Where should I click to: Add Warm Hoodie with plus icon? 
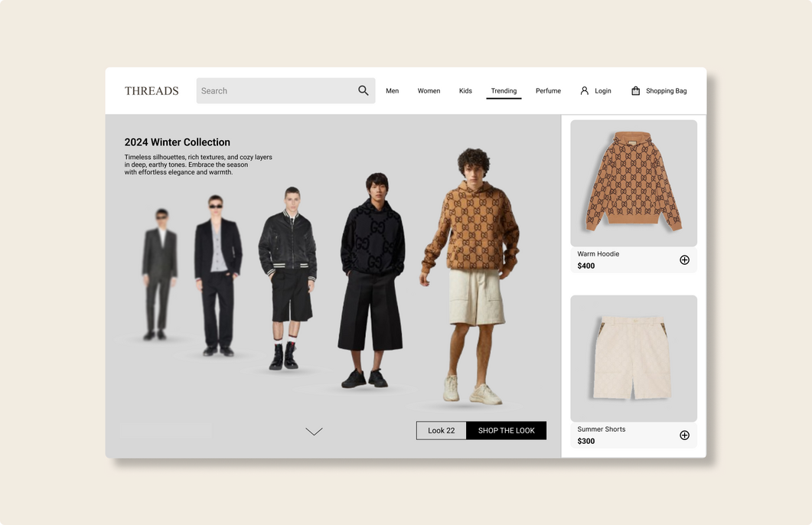tap(684, 260)
